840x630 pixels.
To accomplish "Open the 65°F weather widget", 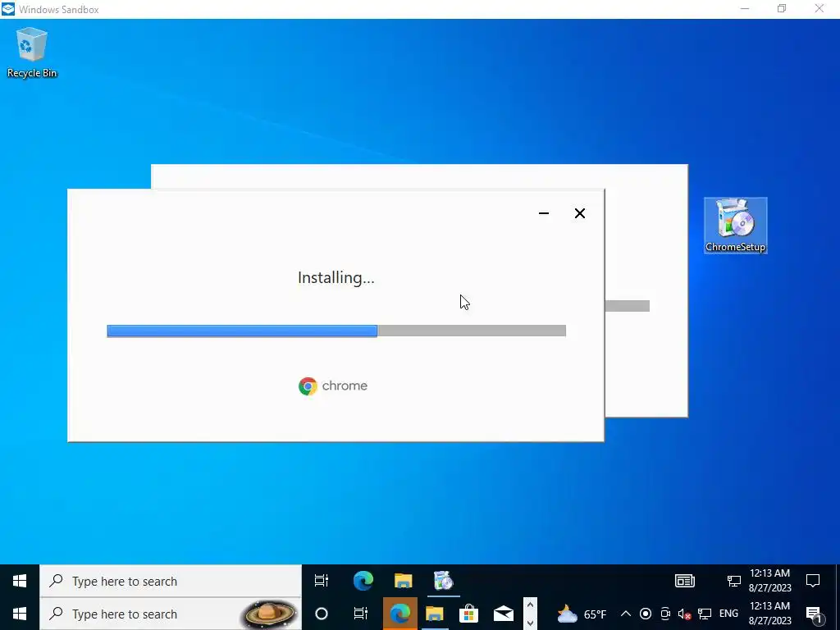I will 582,614.
